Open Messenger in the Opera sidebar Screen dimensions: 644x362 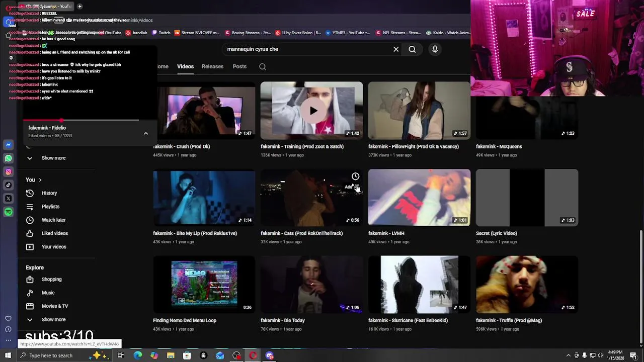coord(8,145)
